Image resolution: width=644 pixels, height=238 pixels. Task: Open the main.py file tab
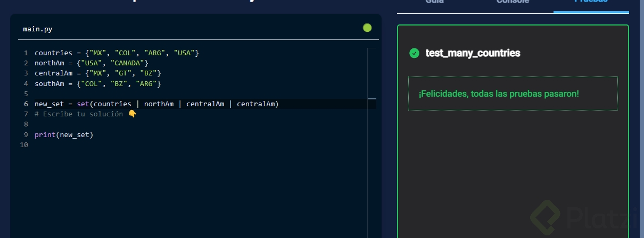tap(38, 29)
